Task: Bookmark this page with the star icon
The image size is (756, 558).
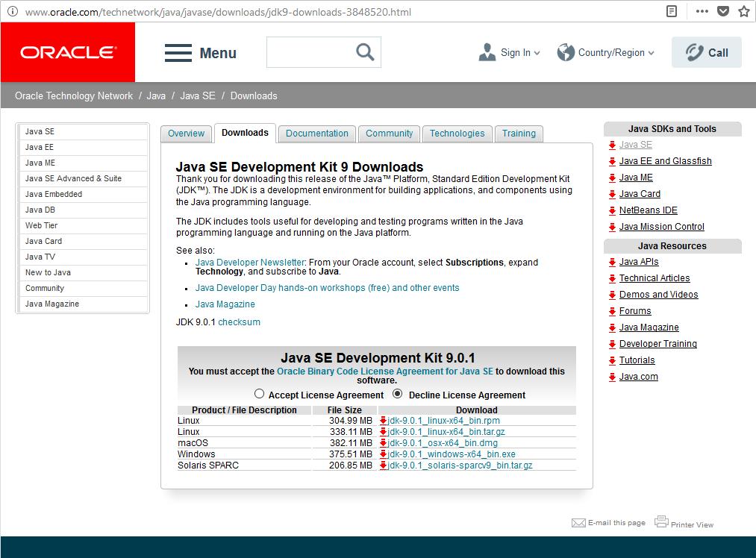Action: pyautogui.click(x=744, y=11)
